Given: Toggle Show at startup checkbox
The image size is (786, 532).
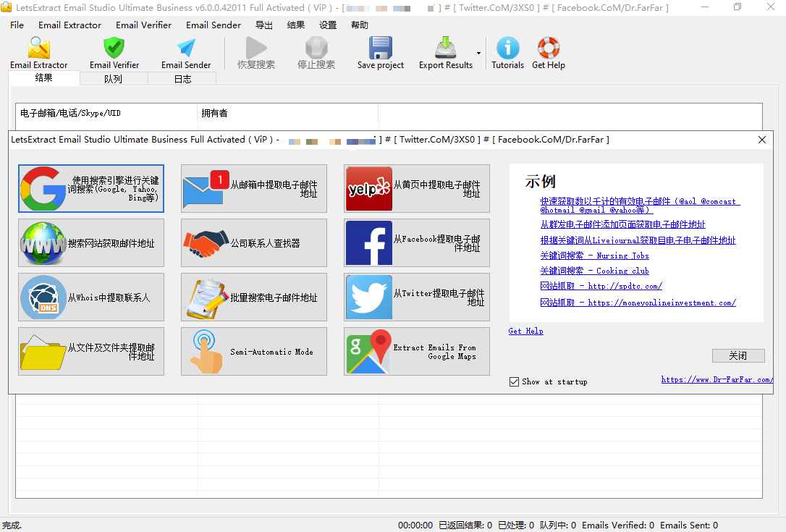Looking at the screenshot, I should click(x=515, y=381).
